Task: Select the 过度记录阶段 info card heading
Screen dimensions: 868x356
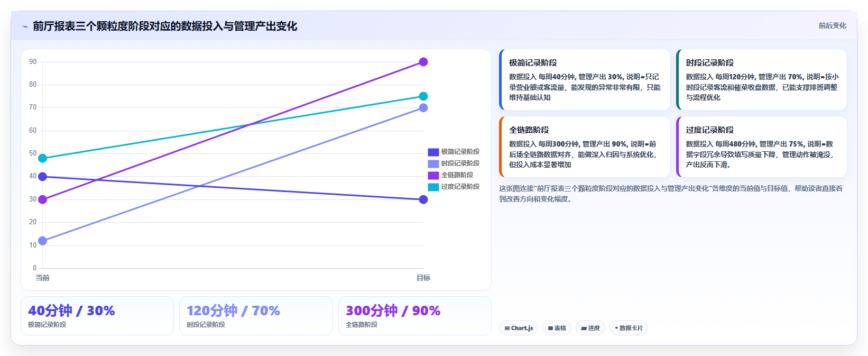Action: point(710,130)
